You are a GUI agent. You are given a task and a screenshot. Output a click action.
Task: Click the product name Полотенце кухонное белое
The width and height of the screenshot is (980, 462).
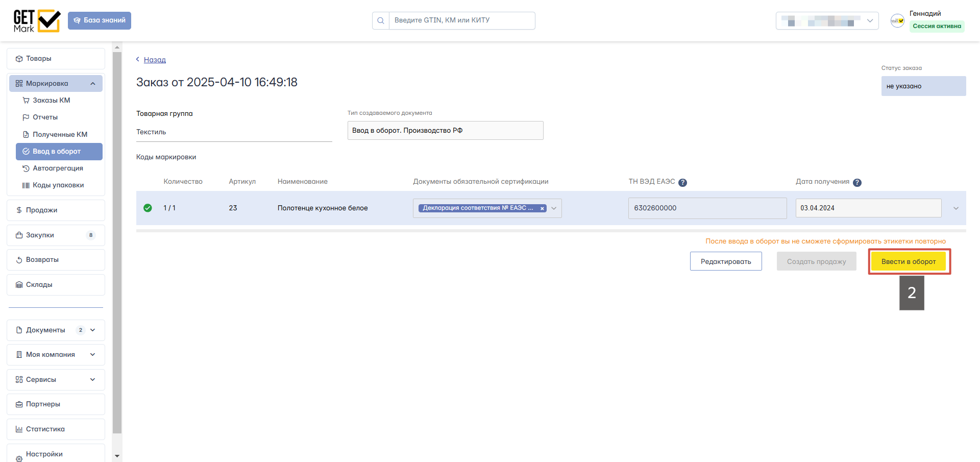point(323,208)
